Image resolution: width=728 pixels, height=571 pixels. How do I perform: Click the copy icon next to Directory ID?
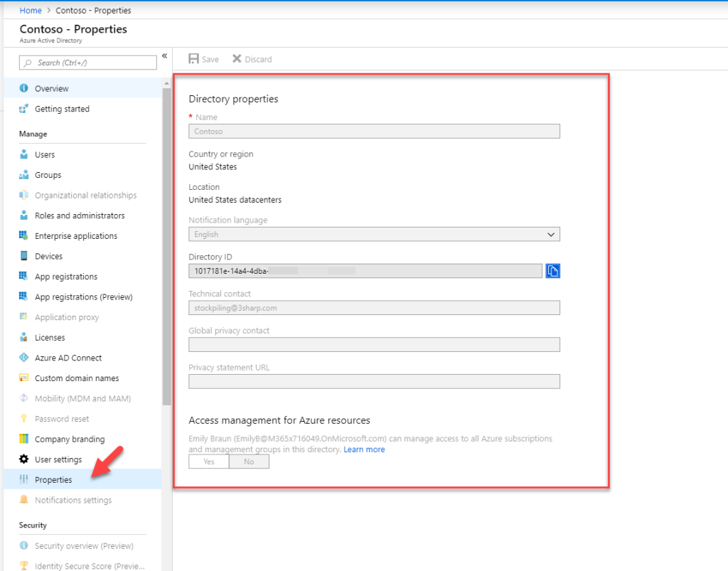[x=552, y=270]
